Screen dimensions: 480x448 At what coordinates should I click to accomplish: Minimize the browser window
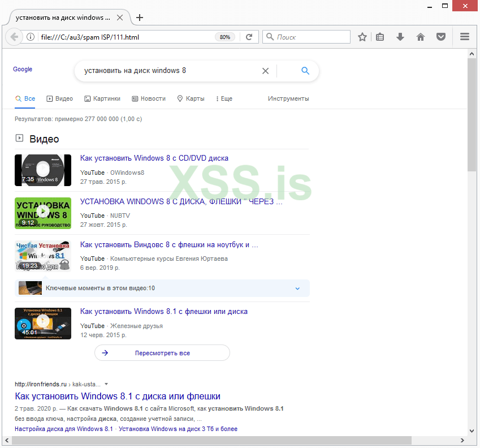430,6
